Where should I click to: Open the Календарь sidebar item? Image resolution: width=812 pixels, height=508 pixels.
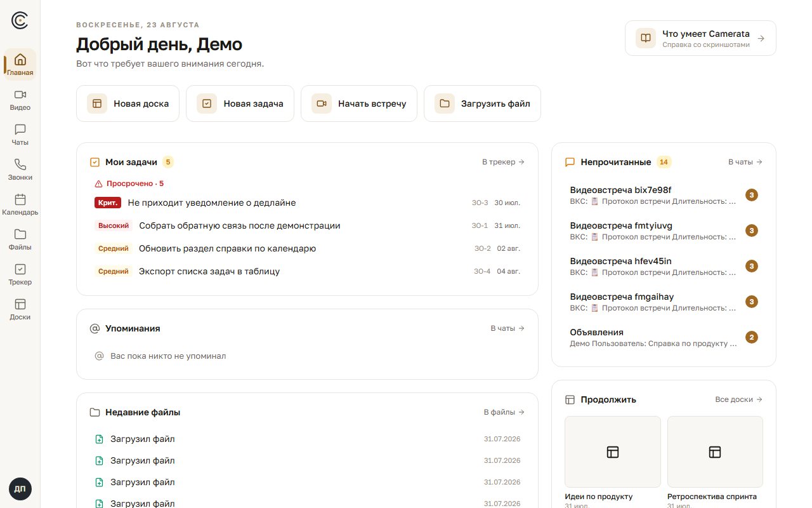[x=20, y=204]
